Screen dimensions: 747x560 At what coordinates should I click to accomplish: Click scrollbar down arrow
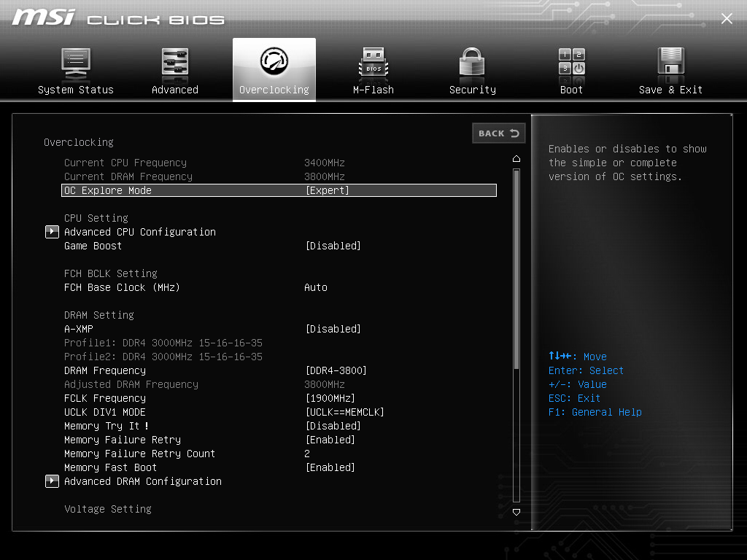coord(516,512)
